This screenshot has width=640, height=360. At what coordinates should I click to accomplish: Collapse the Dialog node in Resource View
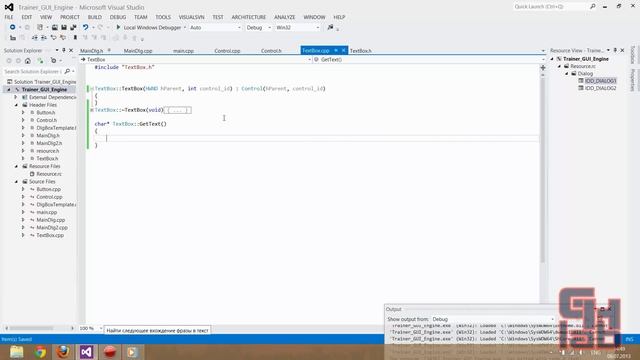[x=567, y=73]
